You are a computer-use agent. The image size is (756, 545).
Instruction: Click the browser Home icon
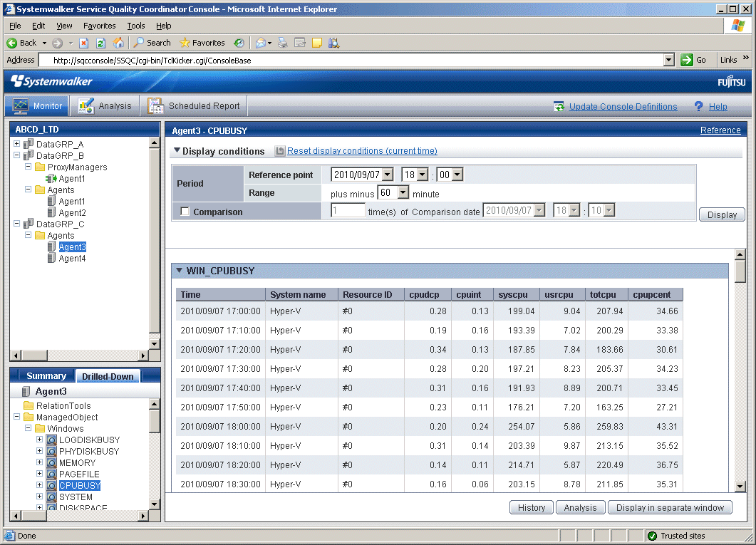point(118,43)
